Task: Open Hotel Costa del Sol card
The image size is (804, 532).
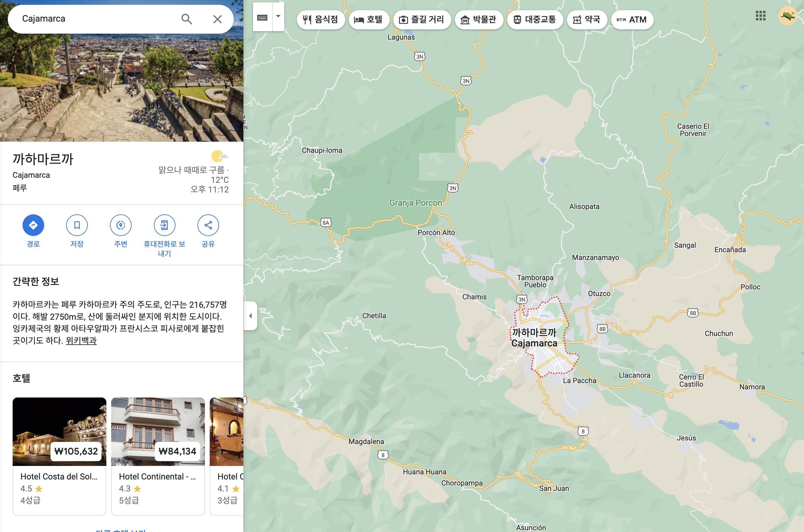Action: pos(59,476)
